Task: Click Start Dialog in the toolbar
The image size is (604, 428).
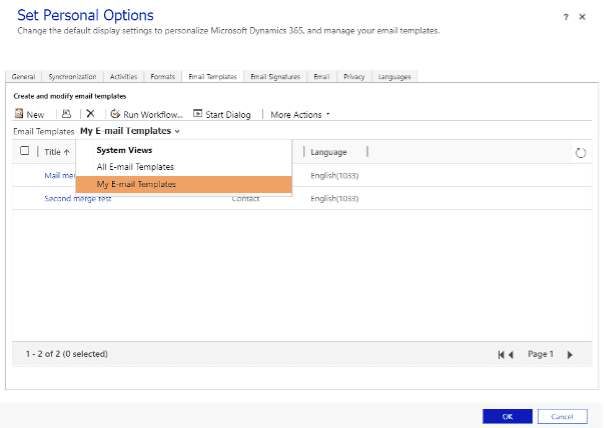Action: (x=222, y=114)
